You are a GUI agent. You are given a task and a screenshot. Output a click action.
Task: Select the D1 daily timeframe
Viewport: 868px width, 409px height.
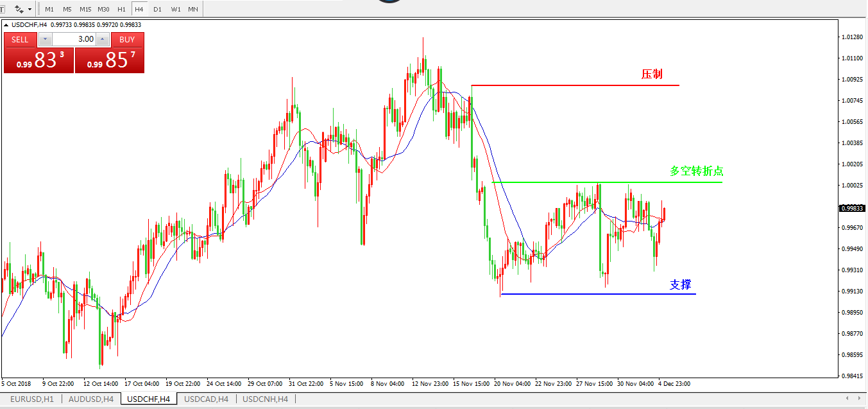click(157, 10)
